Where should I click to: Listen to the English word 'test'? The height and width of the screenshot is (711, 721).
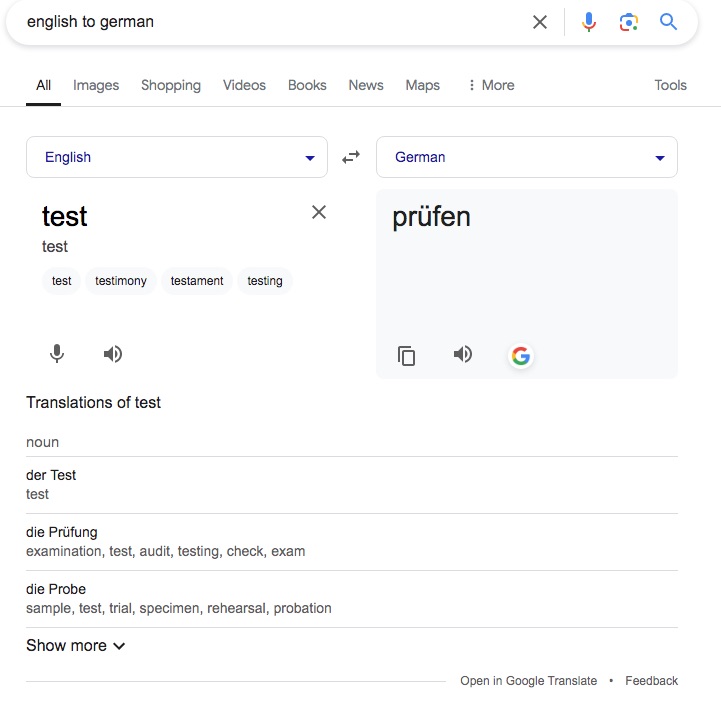click(x=113, y=354)
